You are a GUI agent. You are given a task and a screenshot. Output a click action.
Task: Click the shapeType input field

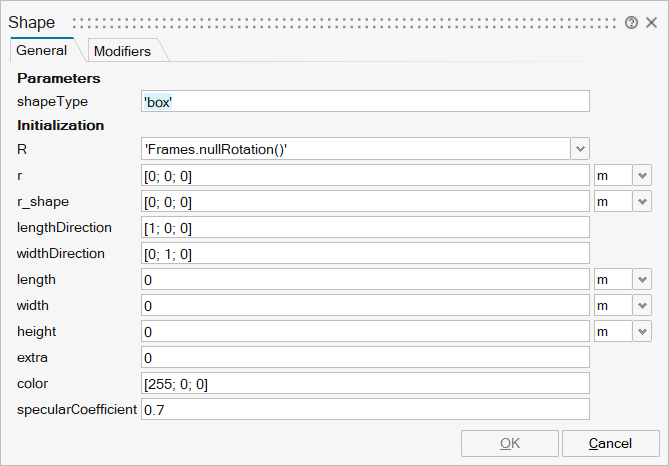click(365, 101)
